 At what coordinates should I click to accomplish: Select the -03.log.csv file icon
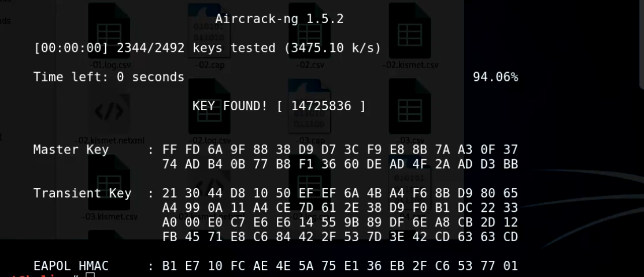point(309,182)
